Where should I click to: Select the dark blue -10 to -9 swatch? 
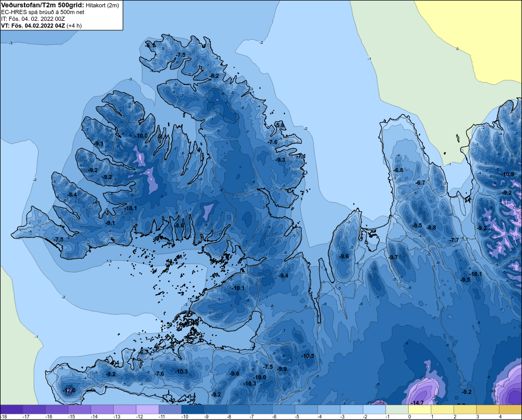193,410
